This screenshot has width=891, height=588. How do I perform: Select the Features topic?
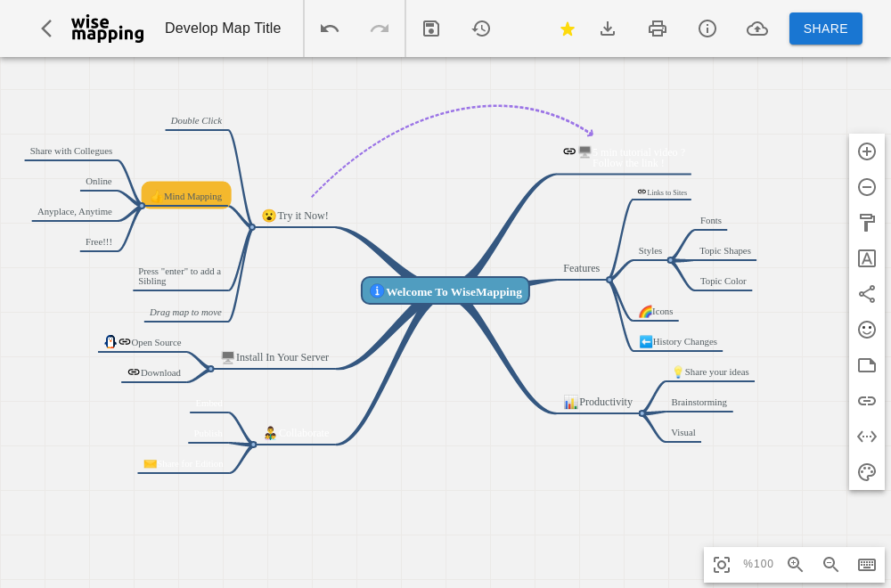(581, 268)
